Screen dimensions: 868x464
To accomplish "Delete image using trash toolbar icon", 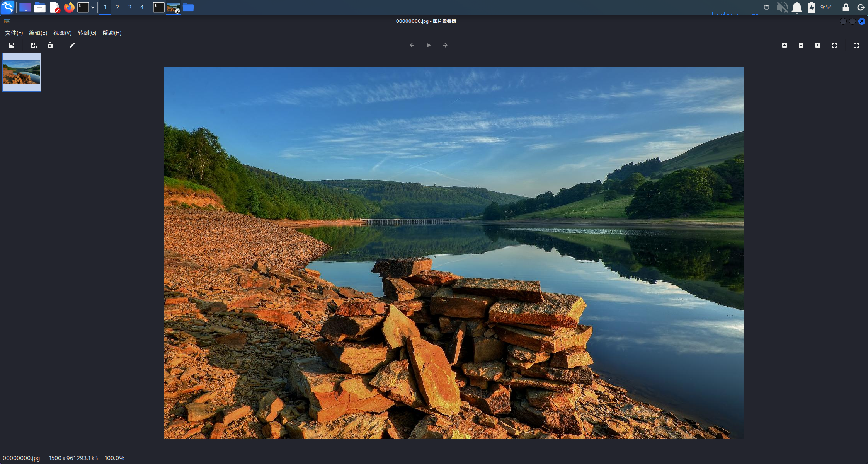I will pos(50,46).
